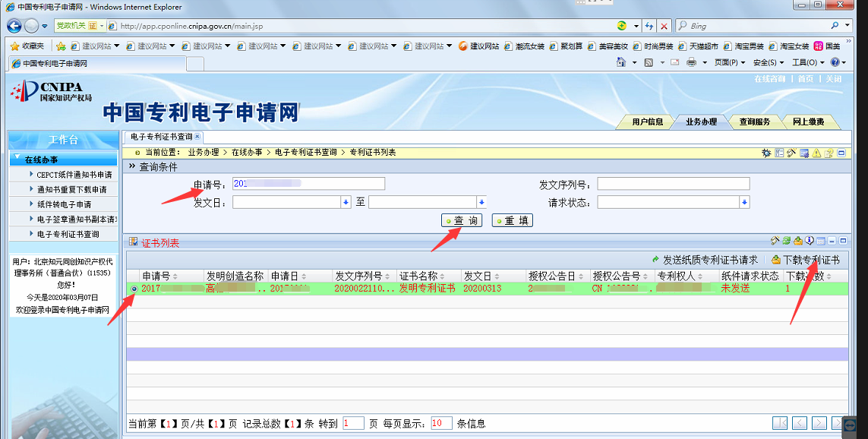This screenshot has width=868, height=439.
Task: Click the 重填 reset button
Action: click(x=513, y=220)
